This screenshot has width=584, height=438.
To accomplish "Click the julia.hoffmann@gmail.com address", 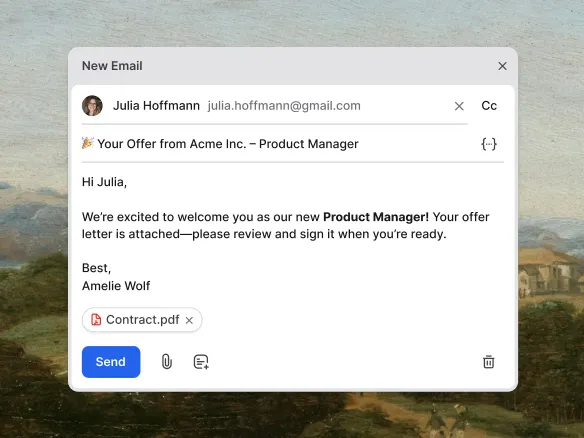I will tap(284, 106).
